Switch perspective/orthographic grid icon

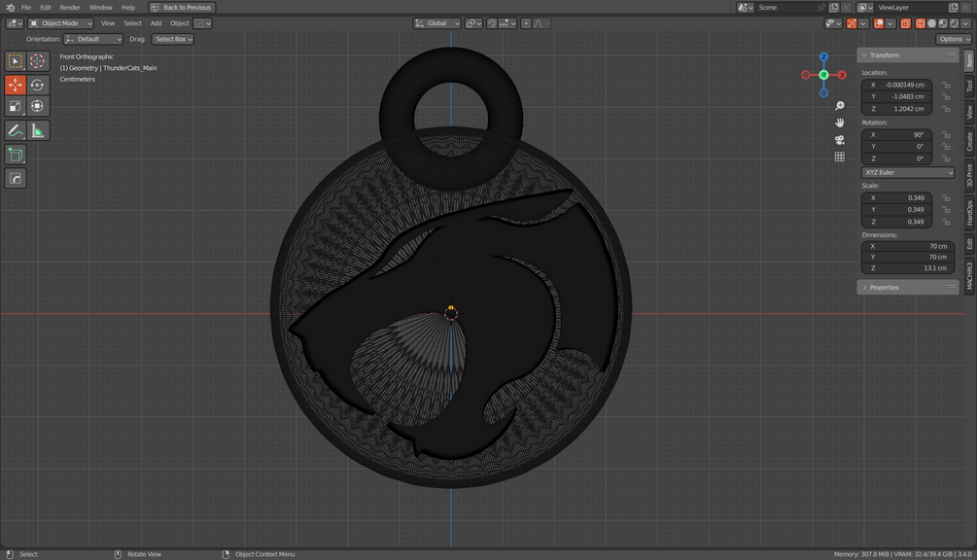pyautogui.click(x=839, y=157)
